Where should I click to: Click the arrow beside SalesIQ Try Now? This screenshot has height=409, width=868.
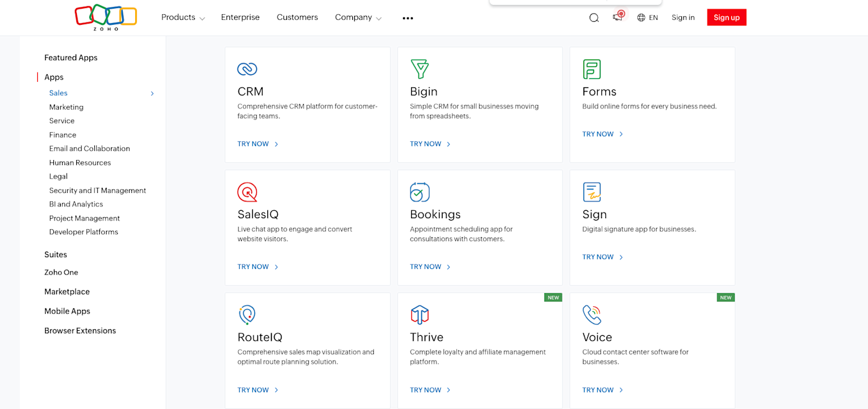click(x=277, y=267)
